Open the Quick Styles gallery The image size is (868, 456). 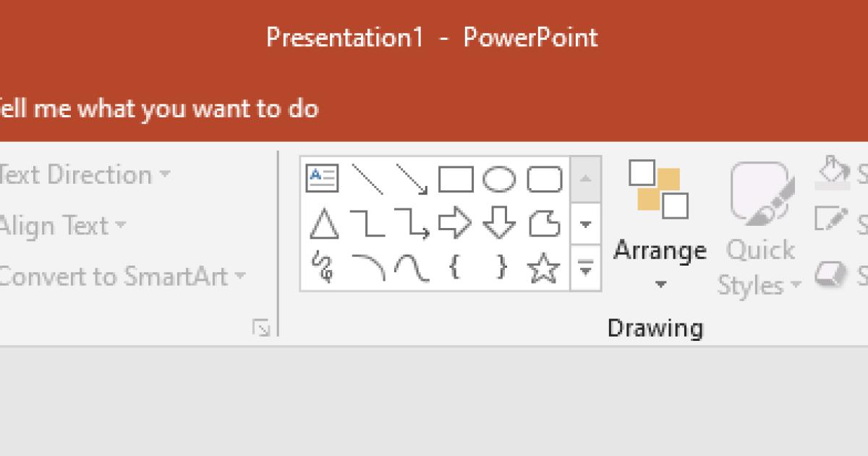click(759, 232)
